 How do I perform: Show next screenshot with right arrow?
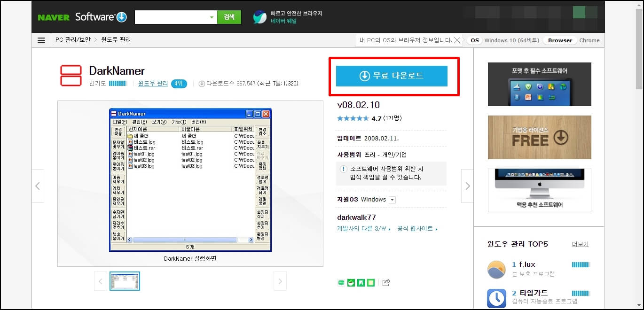467,186
